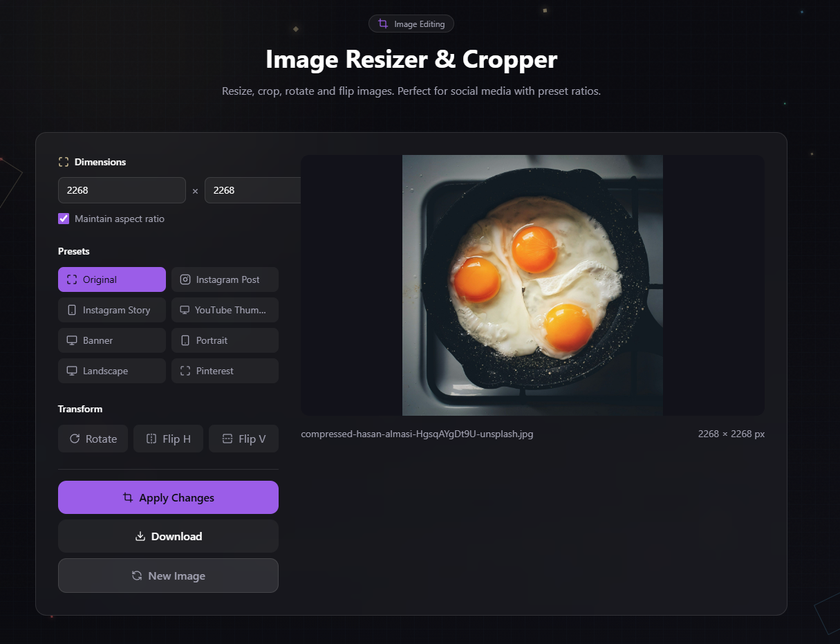Select the Instagram Post preset icon
This screenshot has width=840, height=644.
click(x=185, y=279)
